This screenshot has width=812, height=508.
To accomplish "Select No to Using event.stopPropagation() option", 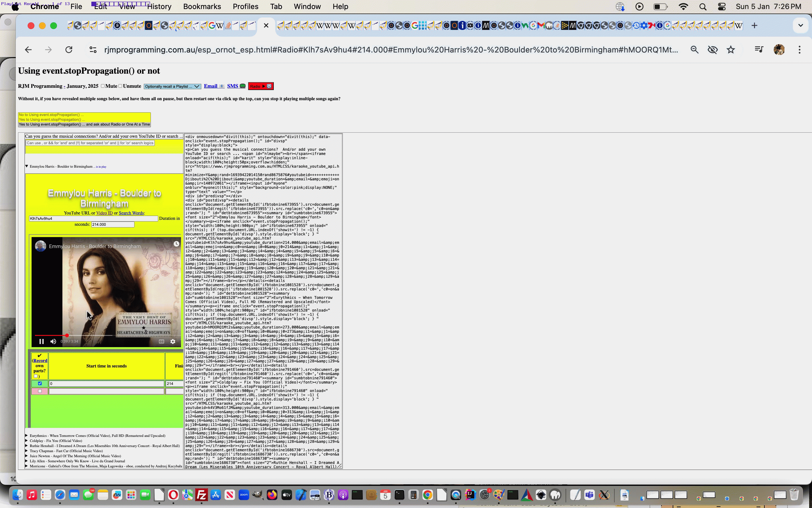I will (x=84, y=115).
